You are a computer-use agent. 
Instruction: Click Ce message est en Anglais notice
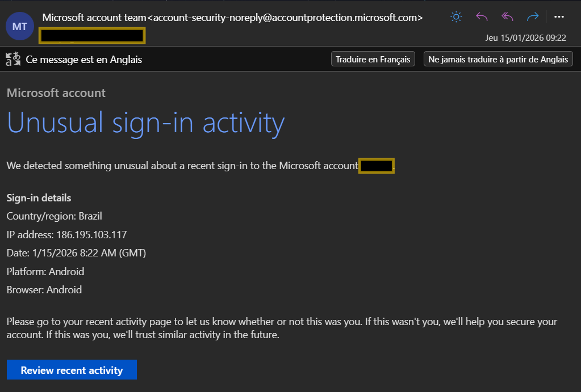point(83,59)
